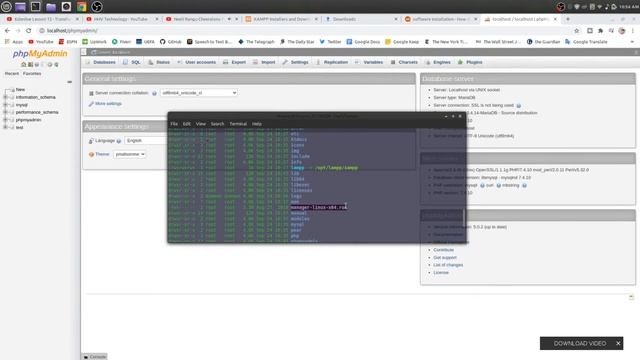Open the Get support link
The width and height of the screenshot is (640, 360).
click(x=445, y=258)
